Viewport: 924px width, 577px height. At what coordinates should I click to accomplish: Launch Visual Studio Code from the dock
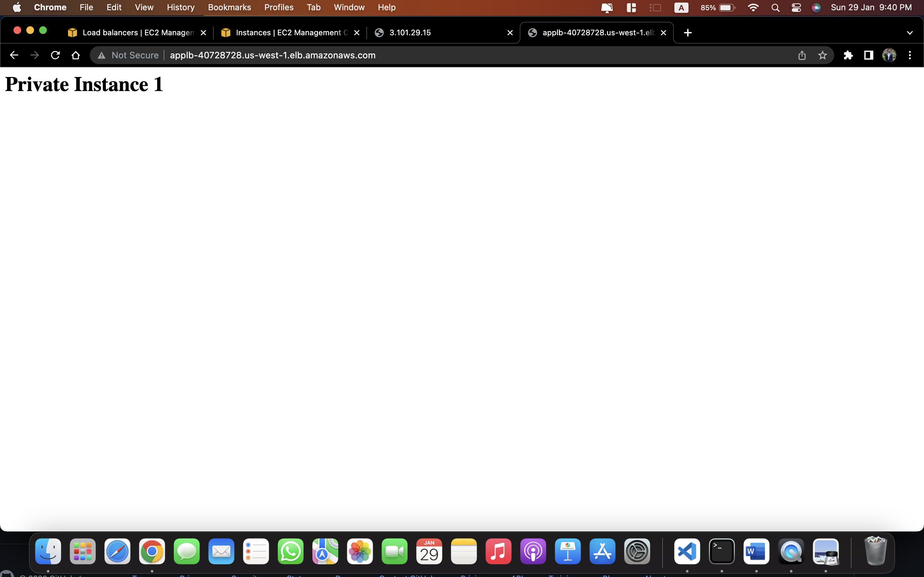click(x=687, y=551)
